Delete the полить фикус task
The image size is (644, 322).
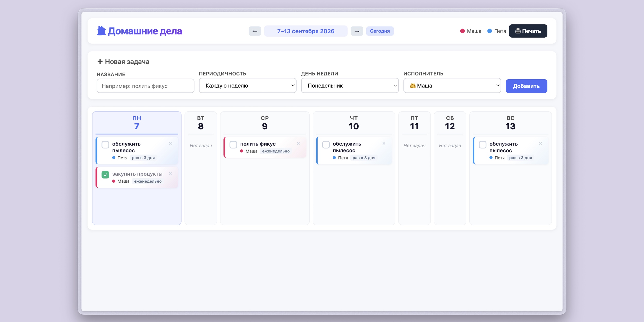(x=298, y=143)
